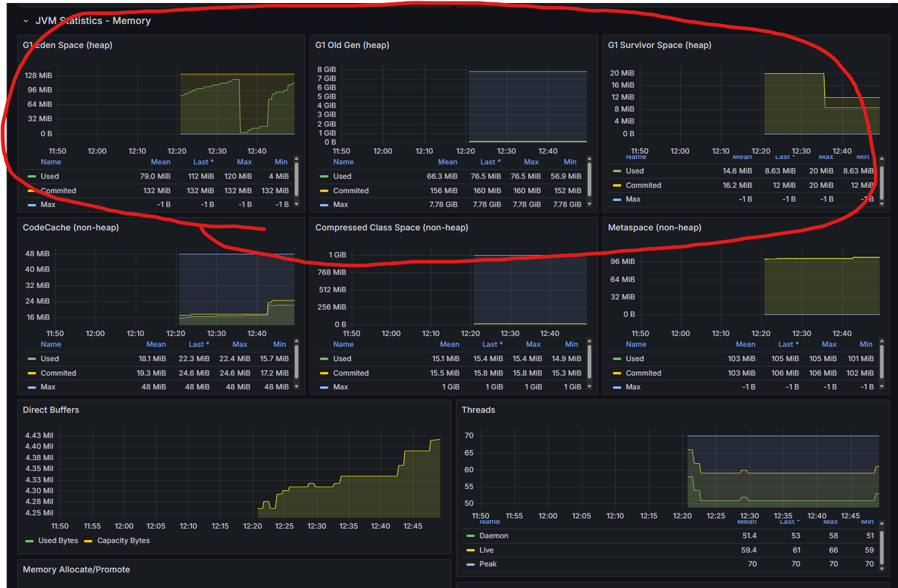Sort G1 Eden Space legend by Mean
The height and width of the screenshot is (588, 898).
click(x=160, y=162)
